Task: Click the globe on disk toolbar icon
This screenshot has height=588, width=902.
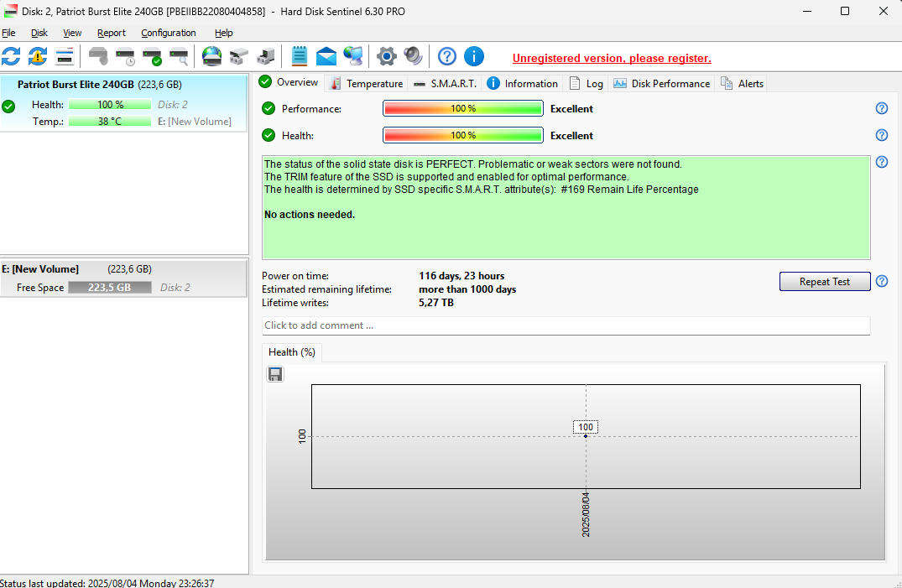Action: pyautogui.click(x=211, y=56)
